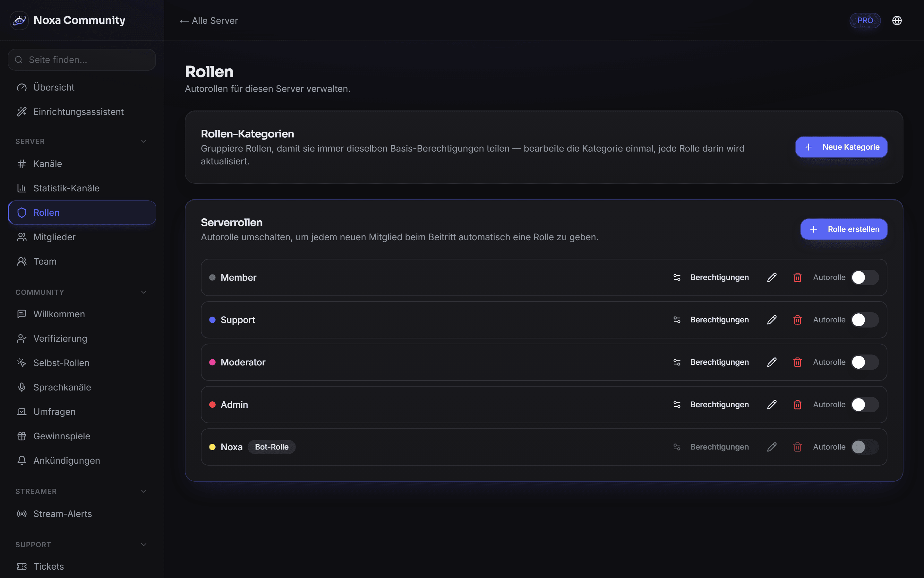Open the Übersicht page

(82, 88)
